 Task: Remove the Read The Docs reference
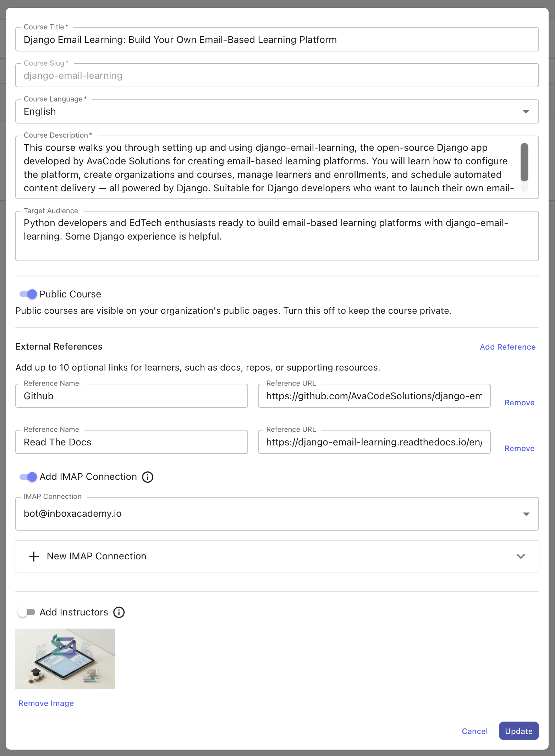(x=519, y=448)
